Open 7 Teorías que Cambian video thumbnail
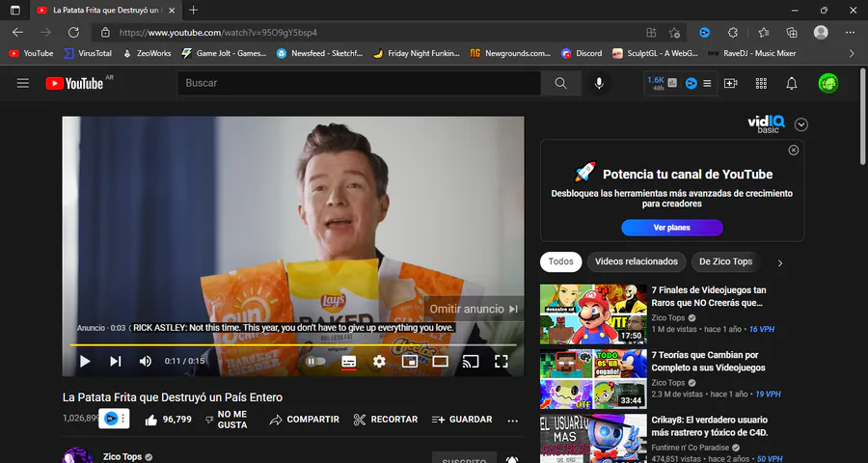Viewport: 868px width, 463px height. click(593, 379)
